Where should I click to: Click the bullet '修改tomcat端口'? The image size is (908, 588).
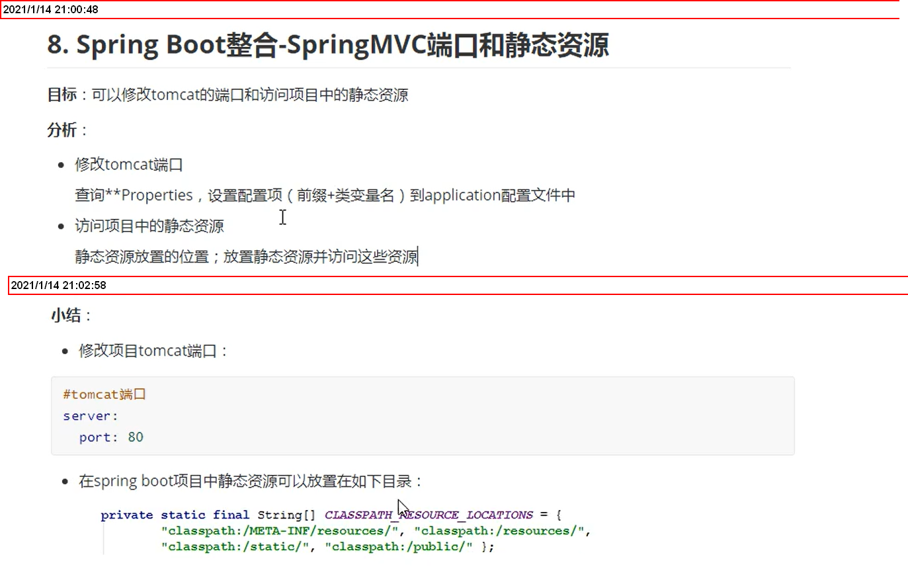(129, 164)
